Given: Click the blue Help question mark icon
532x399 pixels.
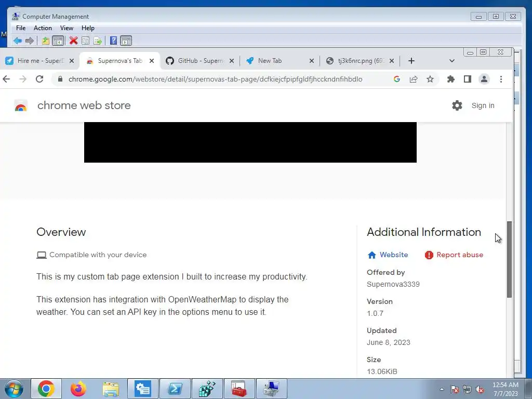Looking at the screenshot, I should 114,41.
